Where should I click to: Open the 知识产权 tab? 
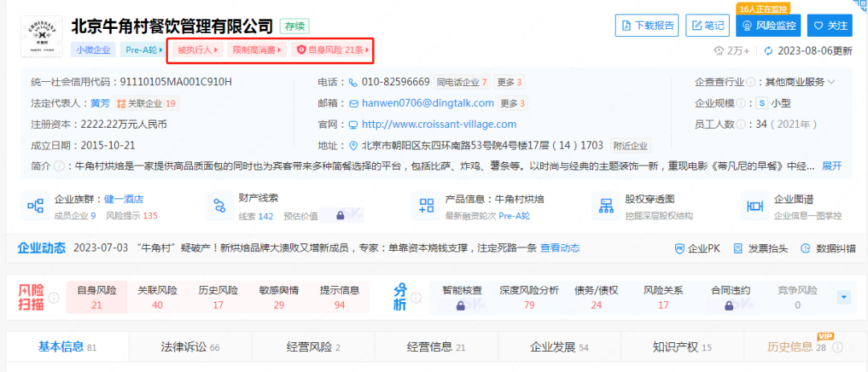(675, 347)
